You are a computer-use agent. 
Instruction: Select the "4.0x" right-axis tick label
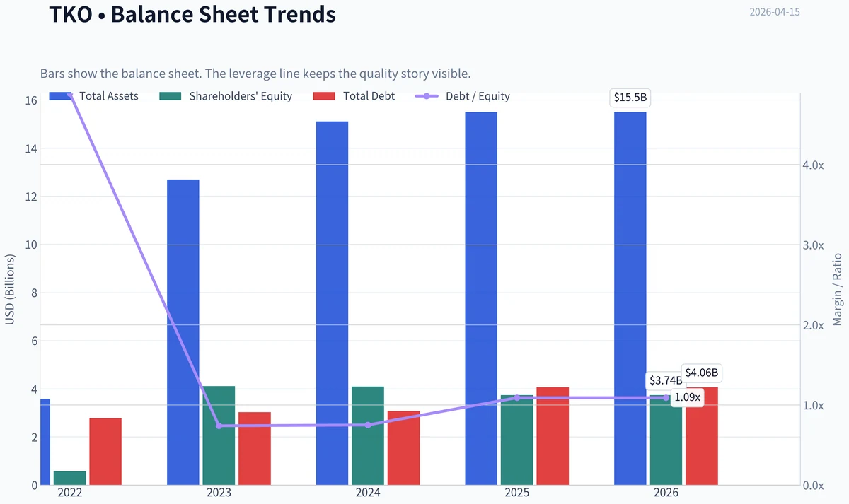coord(814,165)
